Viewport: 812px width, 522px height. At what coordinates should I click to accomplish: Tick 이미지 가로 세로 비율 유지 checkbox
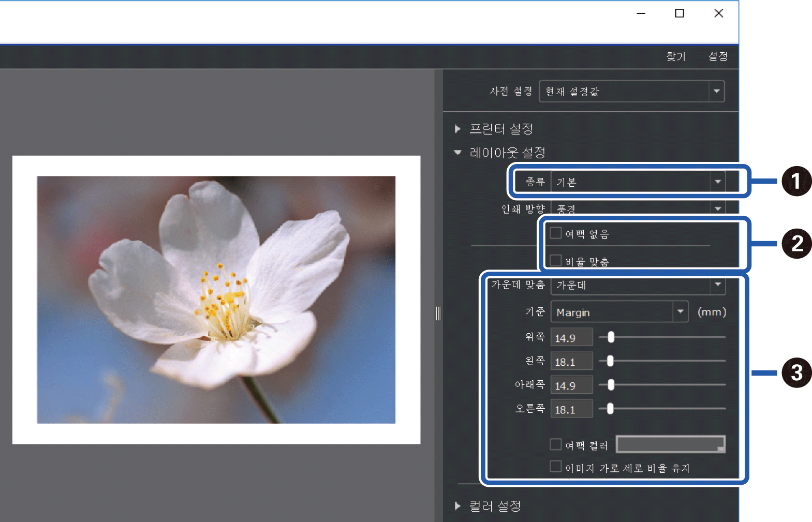tap(556, 467)
